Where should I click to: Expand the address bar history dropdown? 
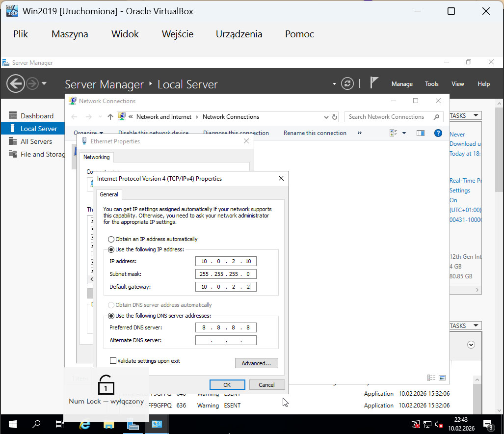point(326,117)
